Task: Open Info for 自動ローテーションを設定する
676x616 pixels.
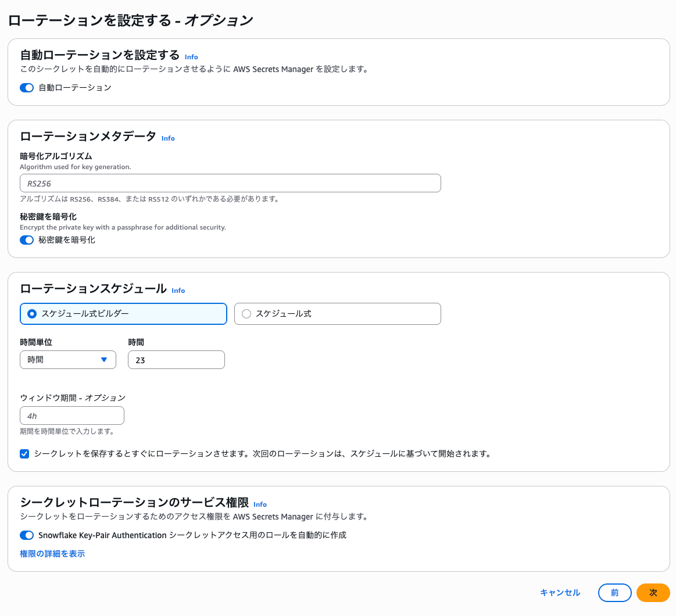Action: [x=191, y=57]
